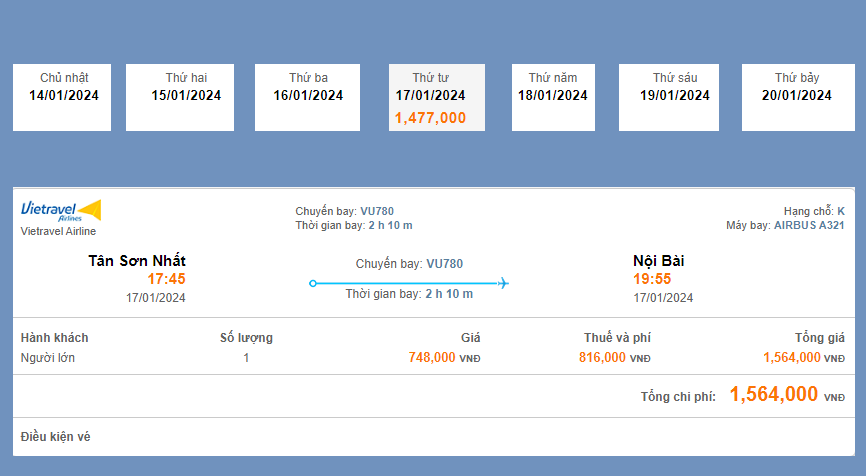Click the 19:55 arrival time
This screenshot has width=866, height=476.
point(652,279)
